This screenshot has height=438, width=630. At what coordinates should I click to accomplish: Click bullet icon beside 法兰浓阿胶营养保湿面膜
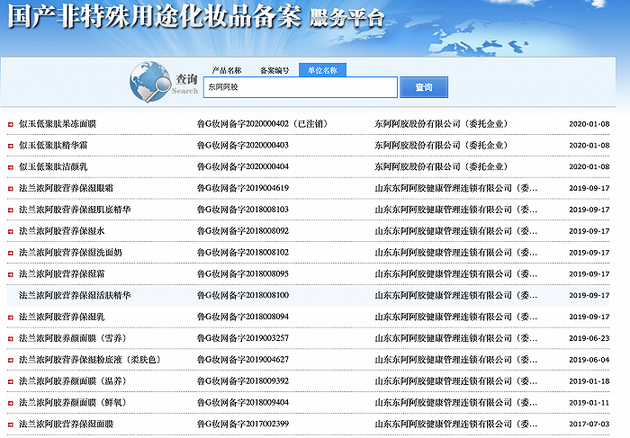(x=8, y=424)
